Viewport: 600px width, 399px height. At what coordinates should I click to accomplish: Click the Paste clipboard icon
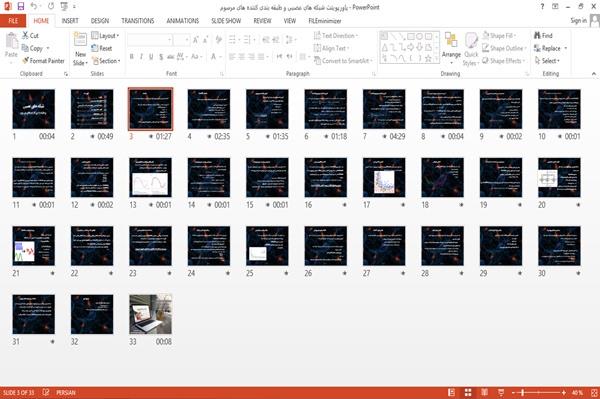point(11,42)
